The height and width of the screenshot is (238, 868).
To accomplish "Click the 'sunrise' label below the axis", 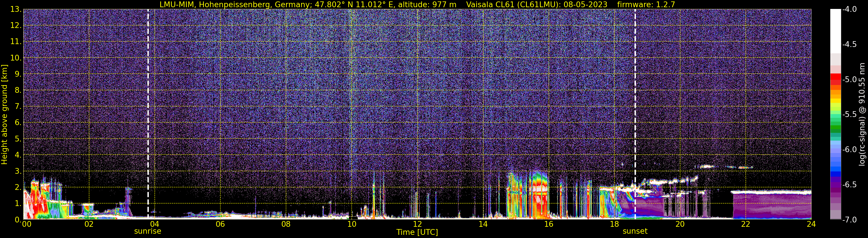I will click(x=148, y=231).
